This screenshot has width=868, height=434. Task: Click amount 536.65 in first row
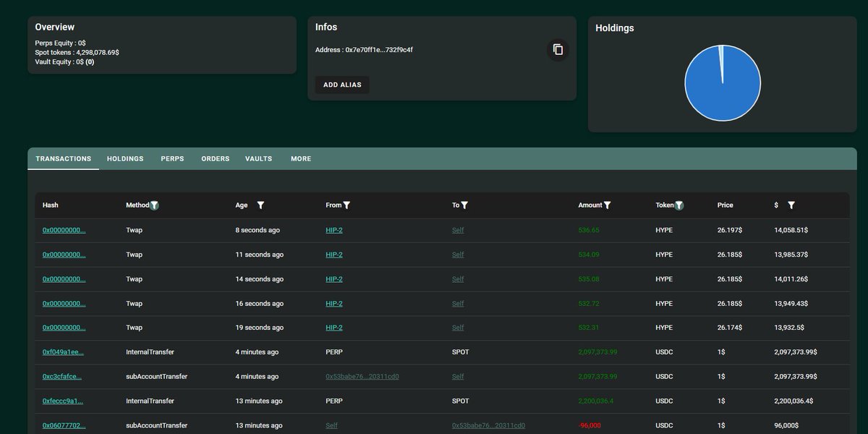[x=589, y=230]
